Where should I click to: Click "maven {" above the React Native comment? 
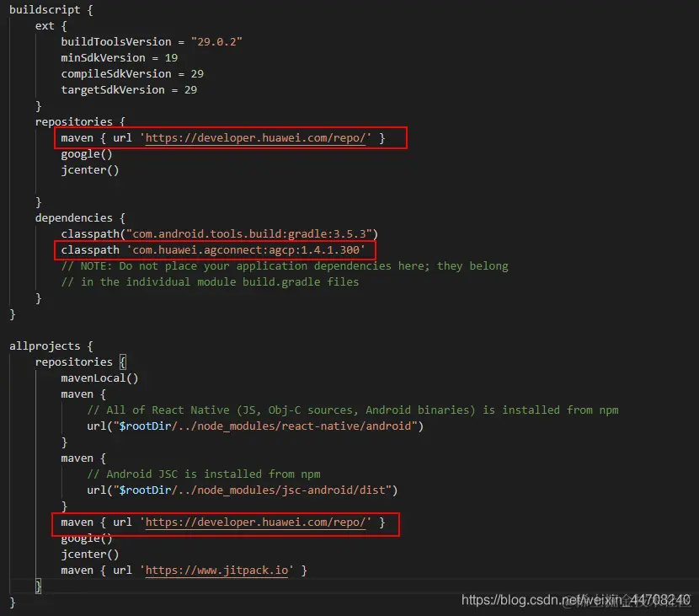point(83,394)
